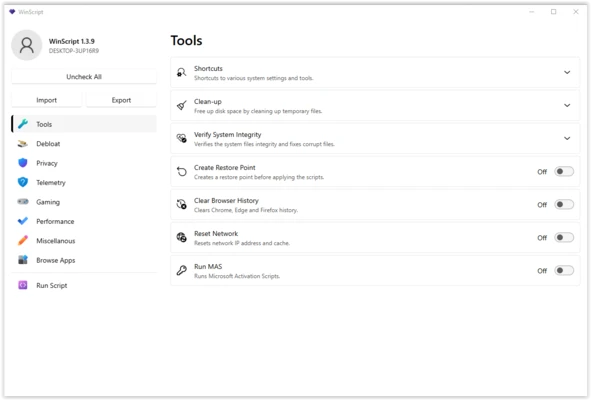Open the Telemetry page
This screenshot has height=400, width=591.
click(x=84, y=182)
